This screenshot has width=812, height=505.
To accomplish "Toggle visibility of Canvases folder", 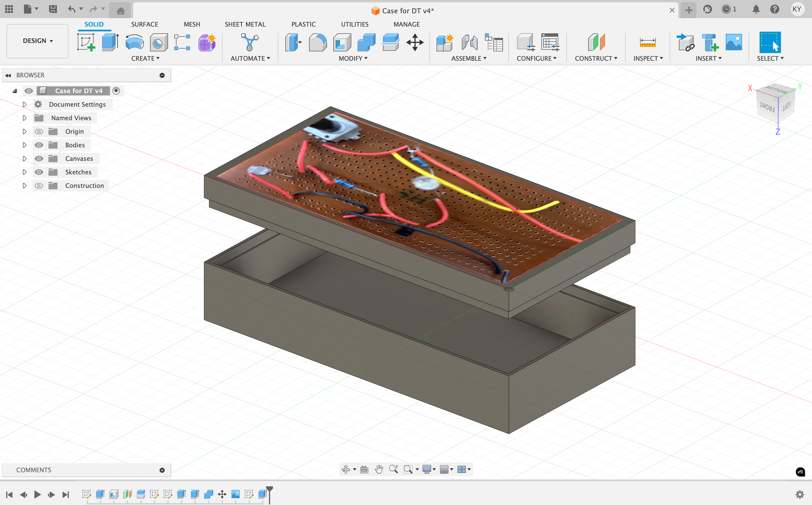I will point(39,159).
